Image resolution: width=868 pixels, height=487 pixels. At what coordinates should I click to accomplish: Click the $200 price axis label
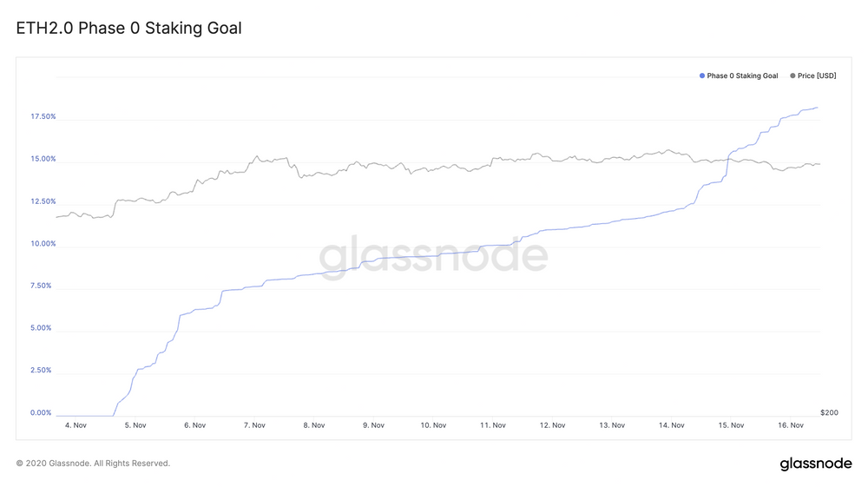point(829,413)
